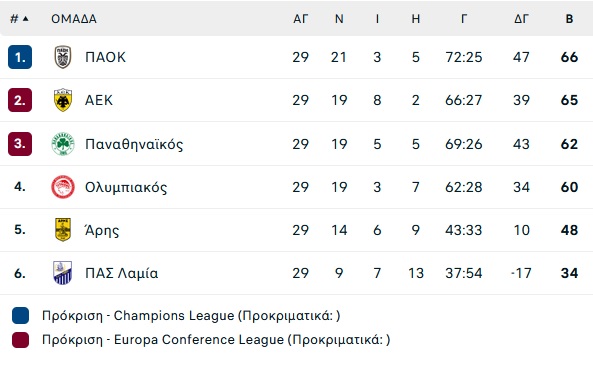This screenshot has height=372, width=593.
Task: Click the Παναθηναϊκός green shamrock logo
Action: click(63, 144)
